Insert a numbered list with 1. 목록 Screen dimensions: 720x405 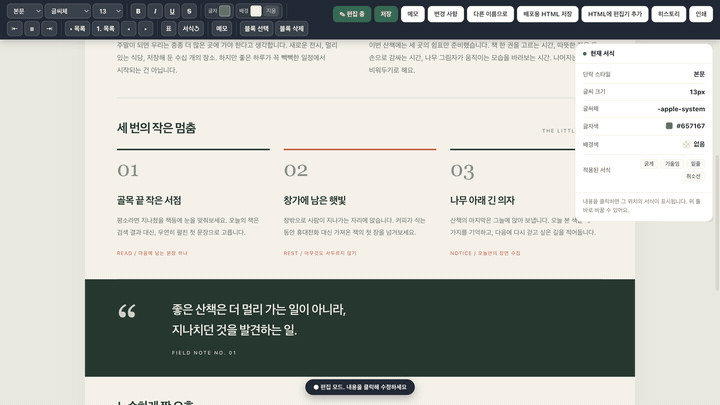coord(105,28)
